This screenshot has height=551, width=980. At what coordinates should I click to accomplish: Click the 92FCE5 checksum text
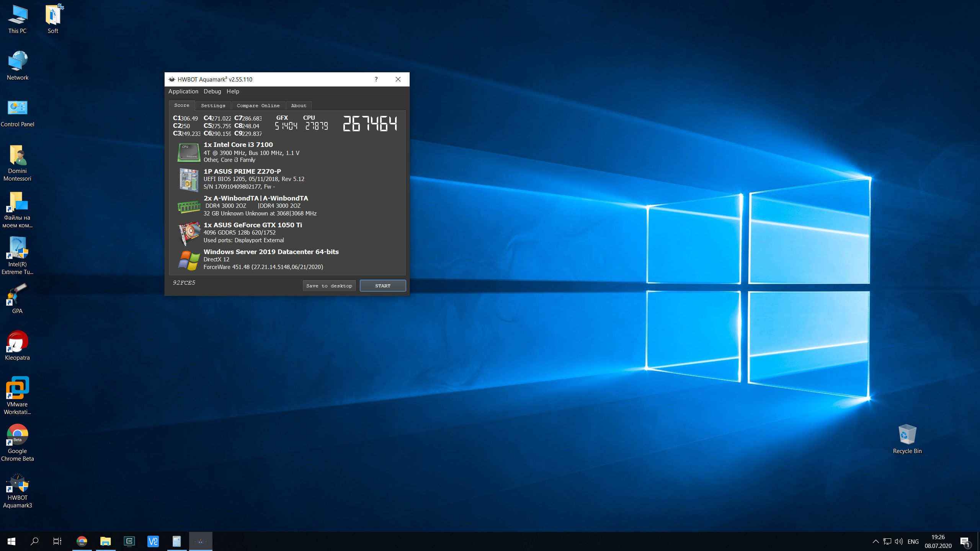[184, 283]
